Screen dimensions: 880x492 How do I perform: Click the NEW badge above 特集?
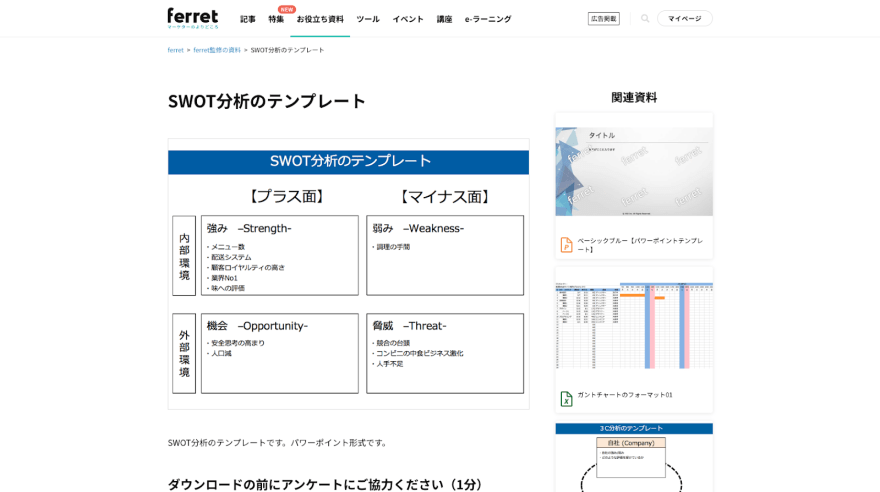click(x=287, y=10)
